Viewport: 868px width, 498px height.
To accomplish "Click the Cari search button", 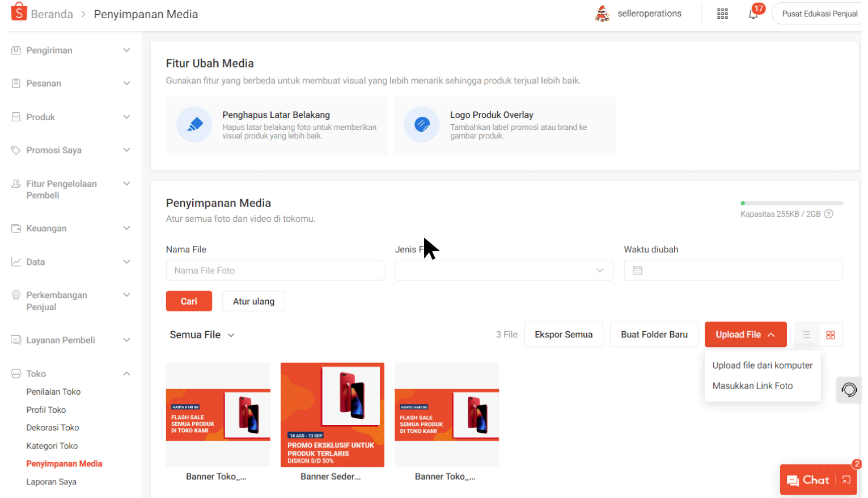I will 189,301.
